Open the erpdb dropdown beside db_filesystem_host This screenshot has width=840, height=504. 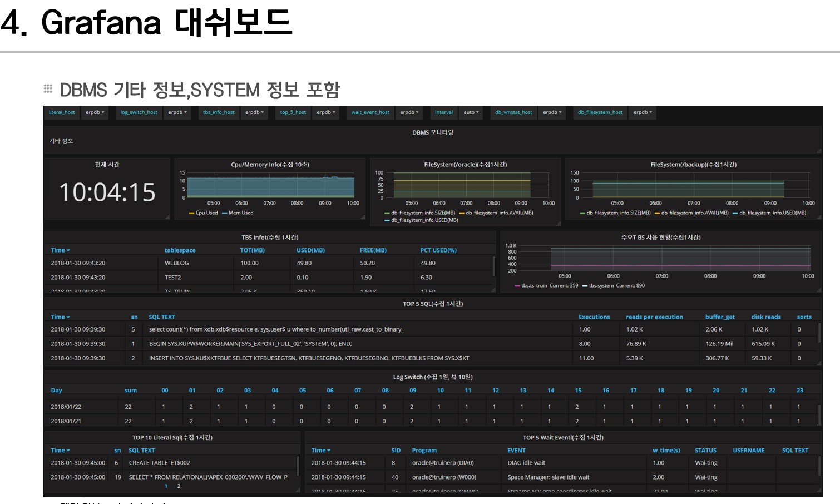(643, 112)
